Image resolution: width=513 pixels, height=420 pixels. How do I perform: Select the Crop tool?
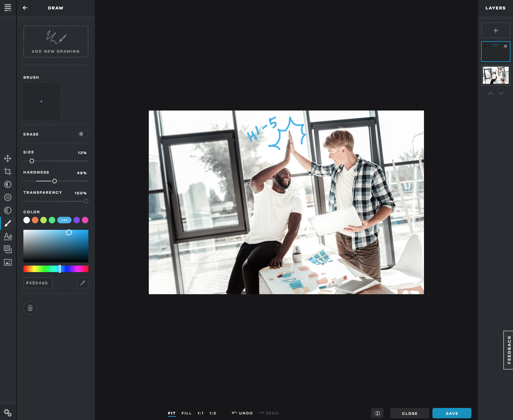click(x=8, y=171)
